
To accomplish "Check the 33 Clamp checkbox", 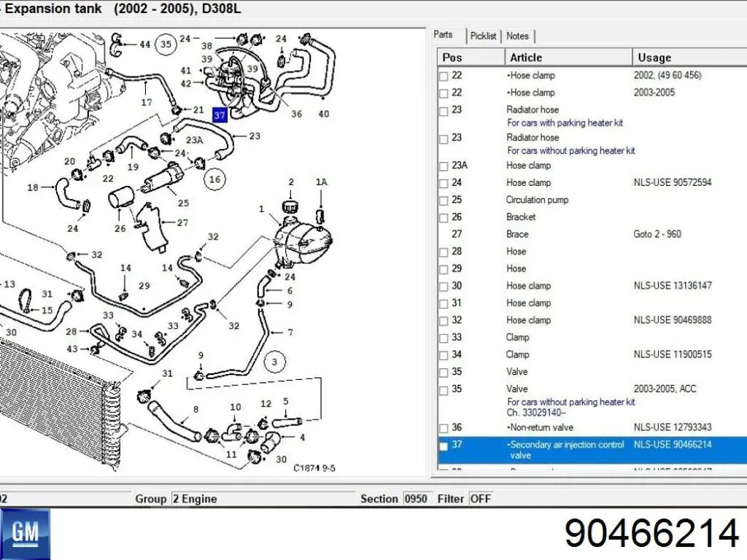I will coord(444,338).
